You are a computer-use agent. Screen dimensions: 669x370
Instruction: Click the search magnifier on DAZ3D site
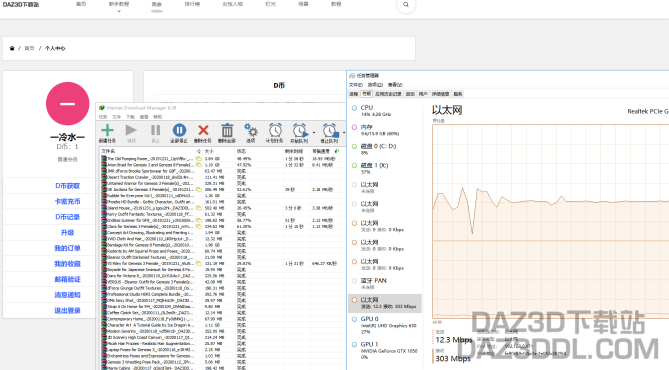coord(406,5)
